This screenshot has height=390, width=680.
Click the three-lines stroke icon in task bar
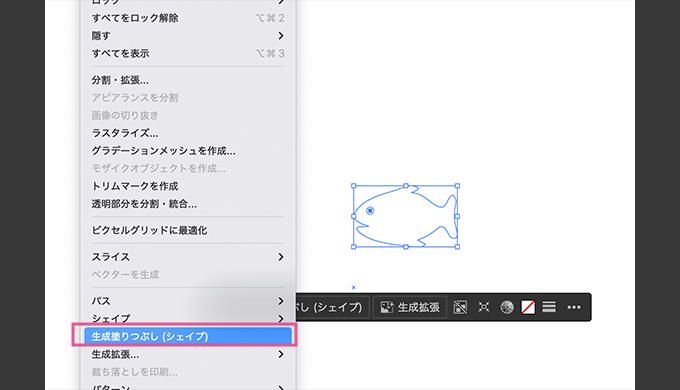(549, 307)
